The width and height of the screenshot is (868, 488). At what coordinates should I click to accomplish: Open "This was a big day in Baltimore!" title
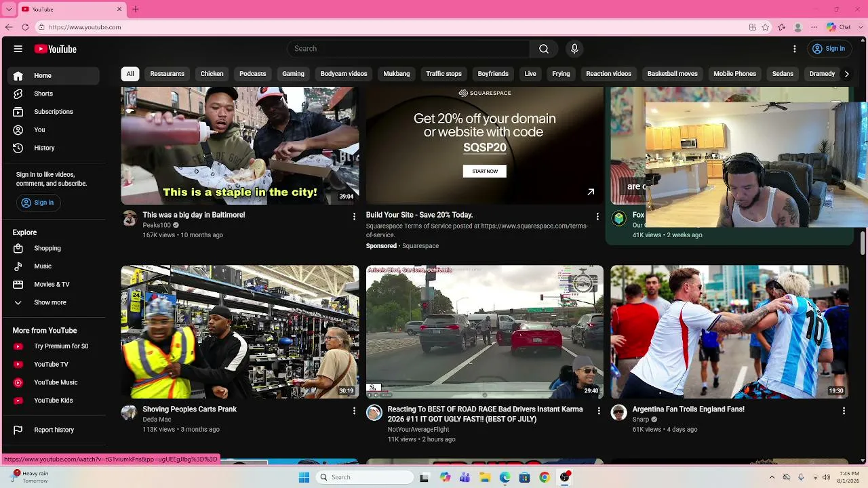[194, 215]
